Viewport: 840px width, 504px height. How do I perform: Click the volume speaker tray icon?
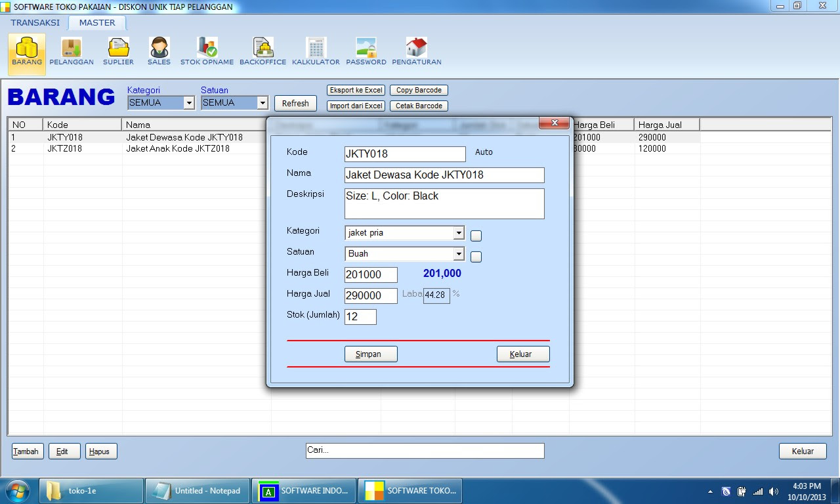point(774,491)
